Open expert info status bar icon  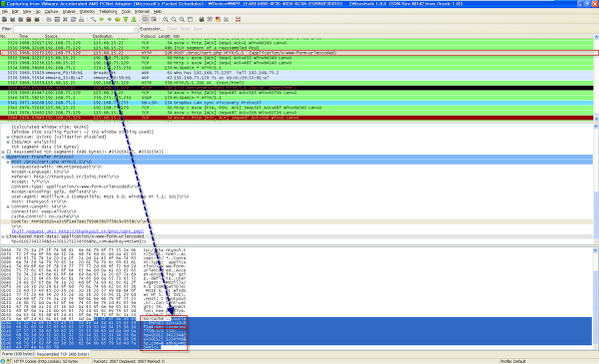3,361
